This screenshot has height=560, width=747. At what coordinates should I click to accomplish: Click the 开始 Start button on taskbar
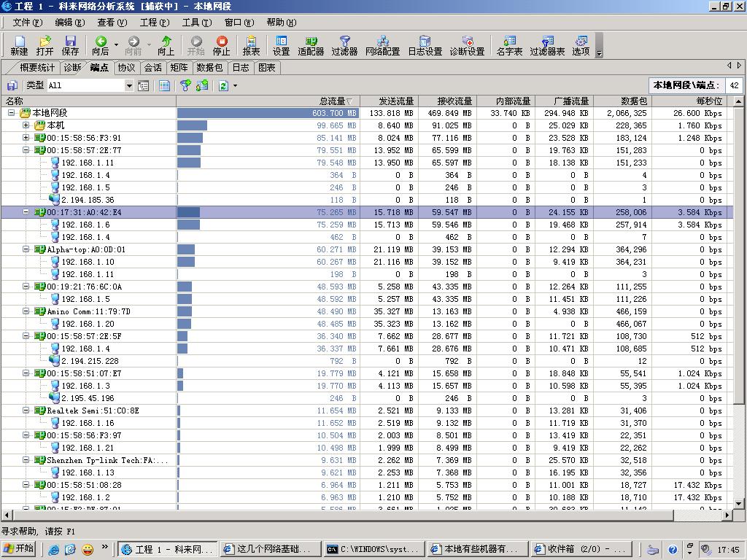coord(20,549)
